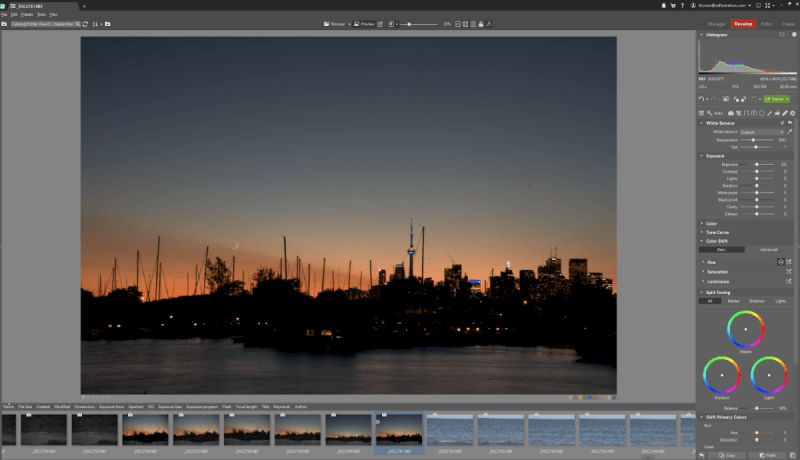Switch to the Editor tab
The width and height of the screenshot is (800, 460).
766,22
